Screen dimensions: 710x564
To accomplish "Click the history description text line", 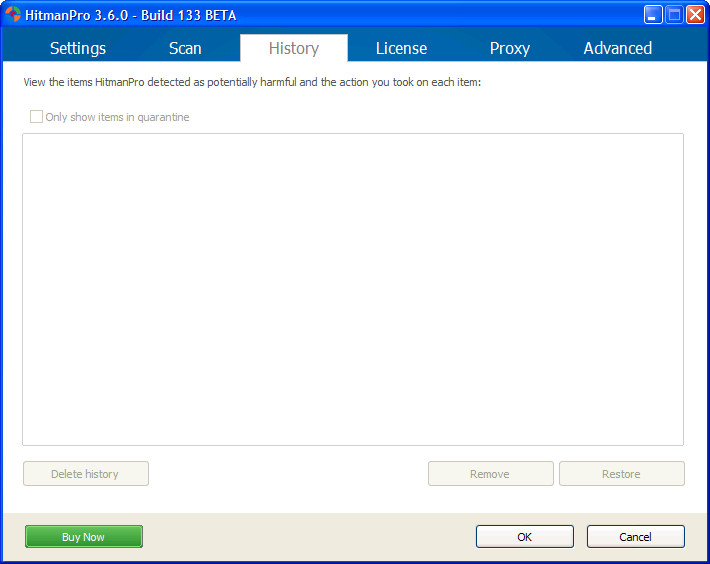I will point(252,82).
